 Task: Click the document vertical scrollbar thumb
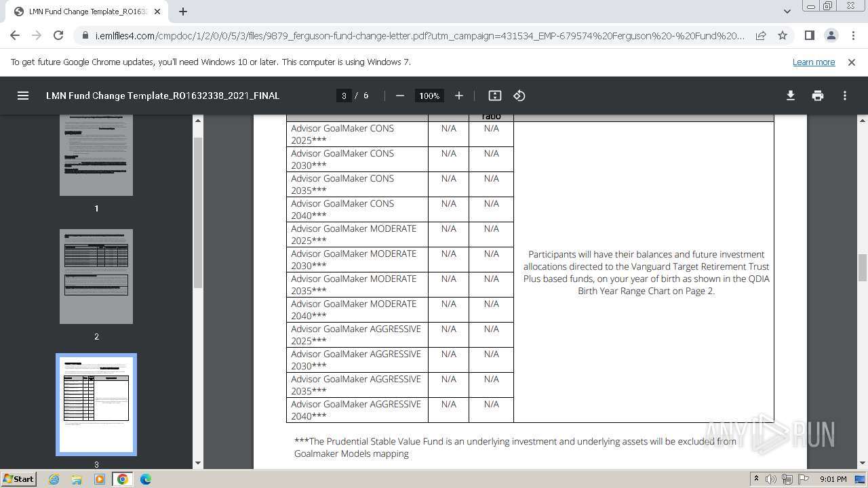tap(863, 268)
